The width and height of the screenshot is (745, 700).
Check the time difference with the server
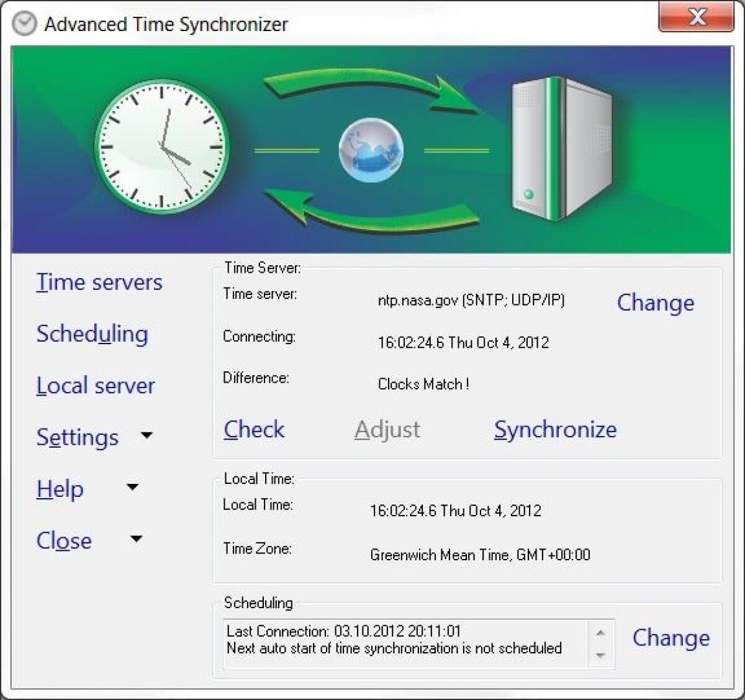click(254, 429)
